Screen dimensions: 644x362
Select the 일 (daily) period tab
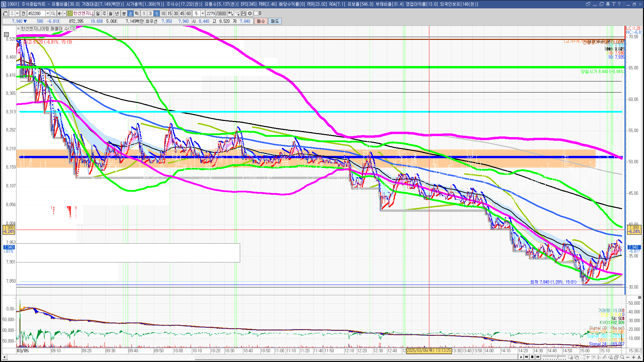pyautogui.click(x=98, y=13)
